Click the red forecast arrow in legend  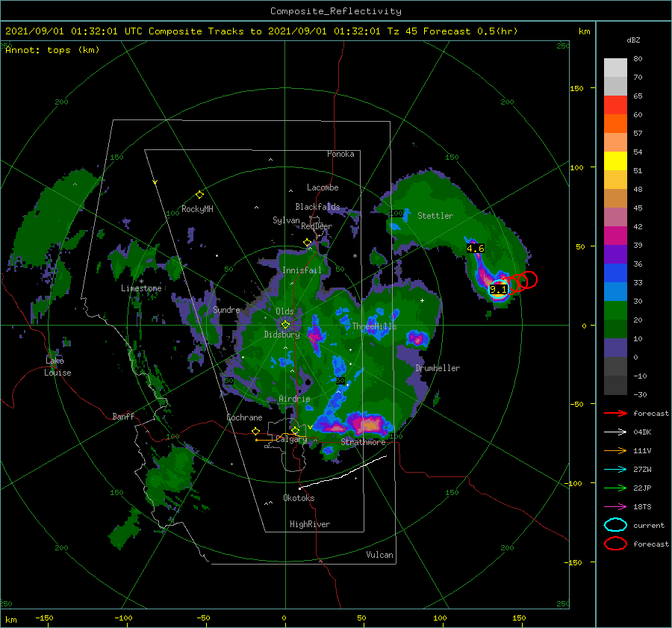point(615,413)
